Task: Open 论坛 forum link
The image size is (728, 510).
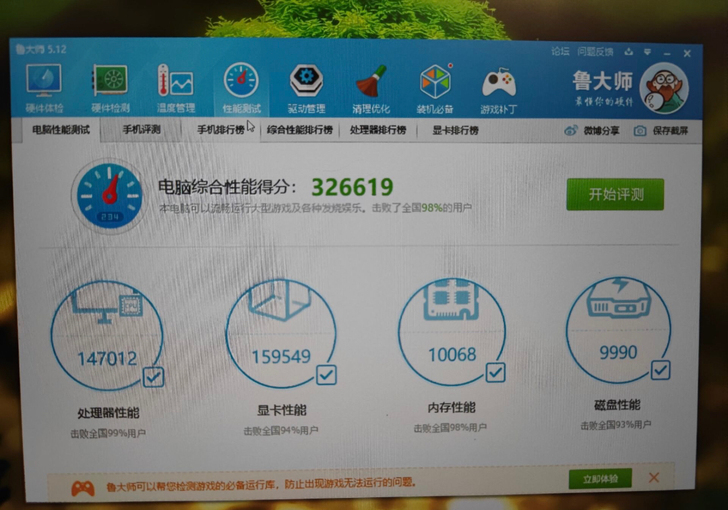Action: (560, 52)
